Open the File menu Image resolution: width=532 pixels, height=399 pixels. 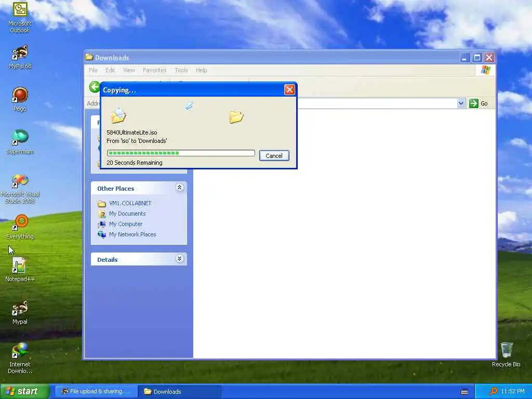[x=93, y=70]
